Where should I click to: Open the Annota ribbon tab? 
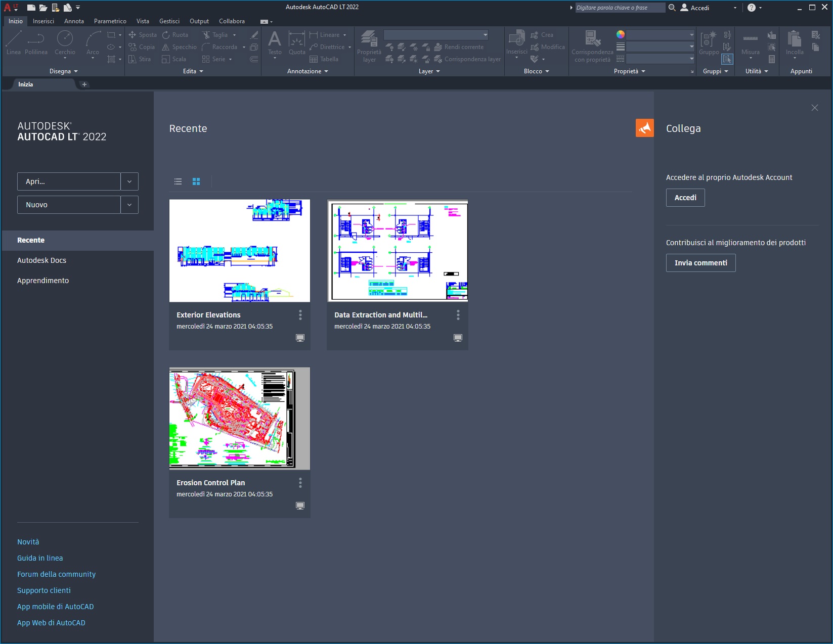[x=74, y=21]
